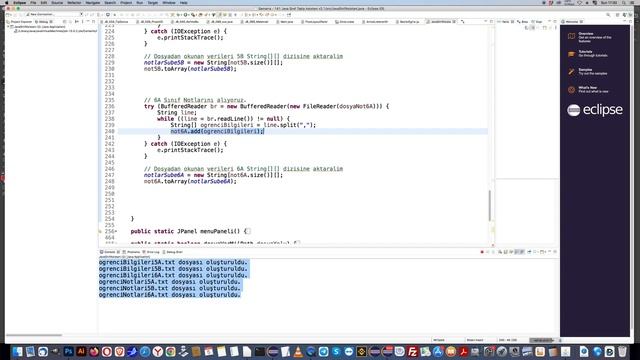Launch Illustrator from the Dock
This screenshot has width=640, height=360.
(81, 351)
